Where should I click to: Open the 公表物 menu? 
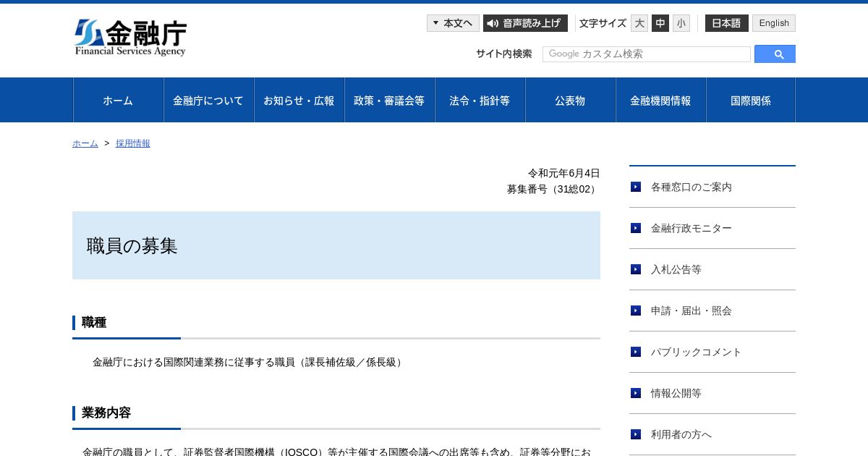pos(570,101)
